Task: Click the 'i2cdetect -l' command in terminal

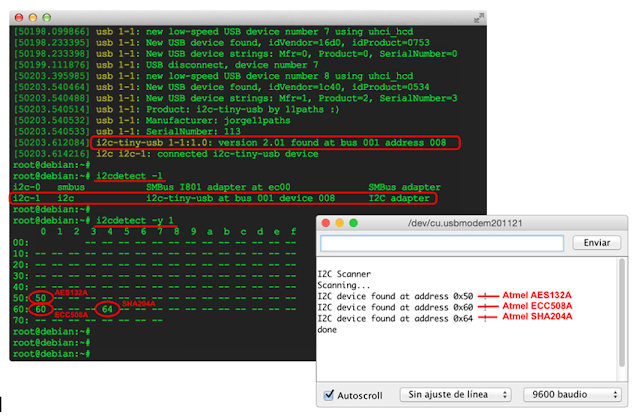Action: coord(129,176)
